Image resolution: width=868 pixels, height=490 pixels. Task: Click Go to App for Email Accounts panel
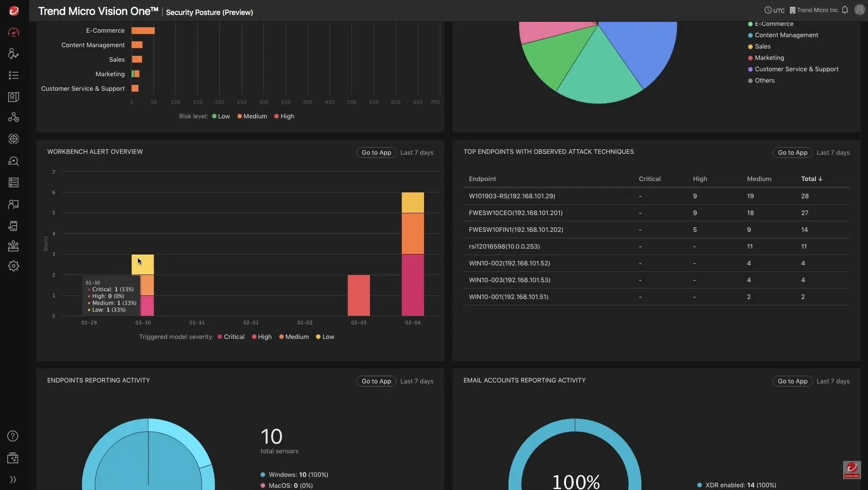tap(793, 381)
